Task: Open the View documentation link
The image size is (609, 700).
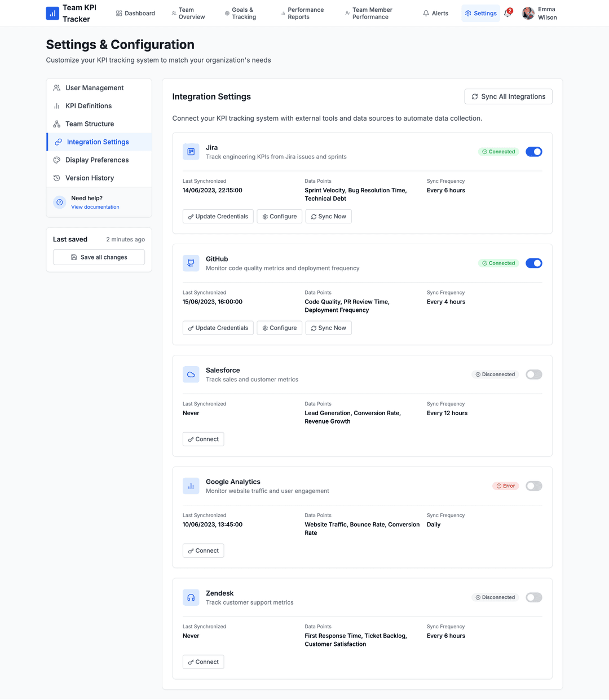Action: pyautogui.click(x=95, y=206)
